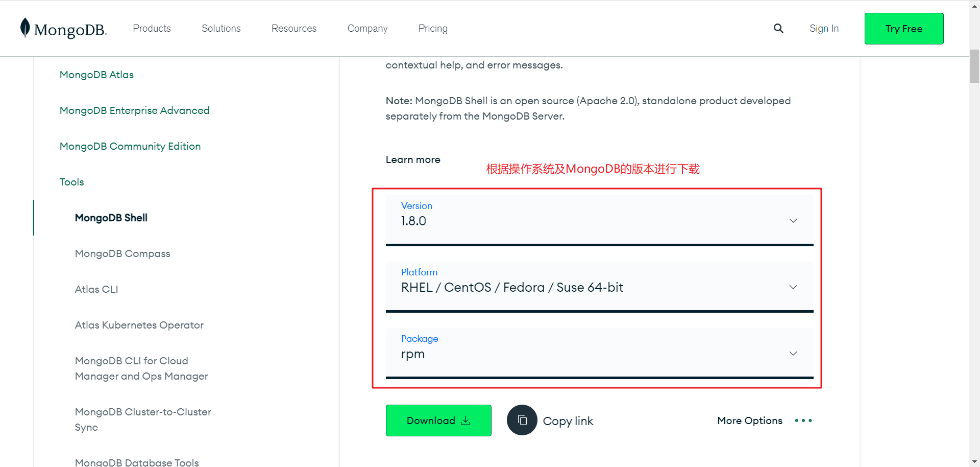Select Atlas CLI in the sidebar
This screenshot has height=467, width=980.
tap(96, 289)
